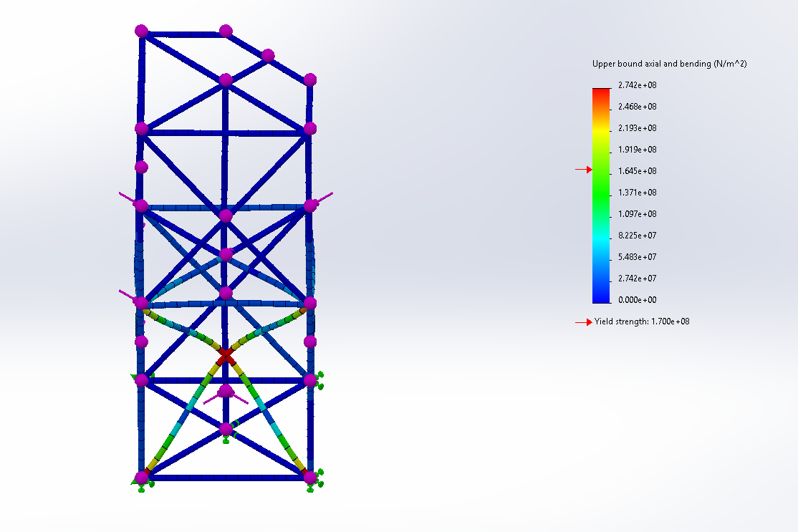This screenshot has height=532, width=798.
Task: Pick the bottom-left corner joint of the frame
Action: tap(141, 477)
